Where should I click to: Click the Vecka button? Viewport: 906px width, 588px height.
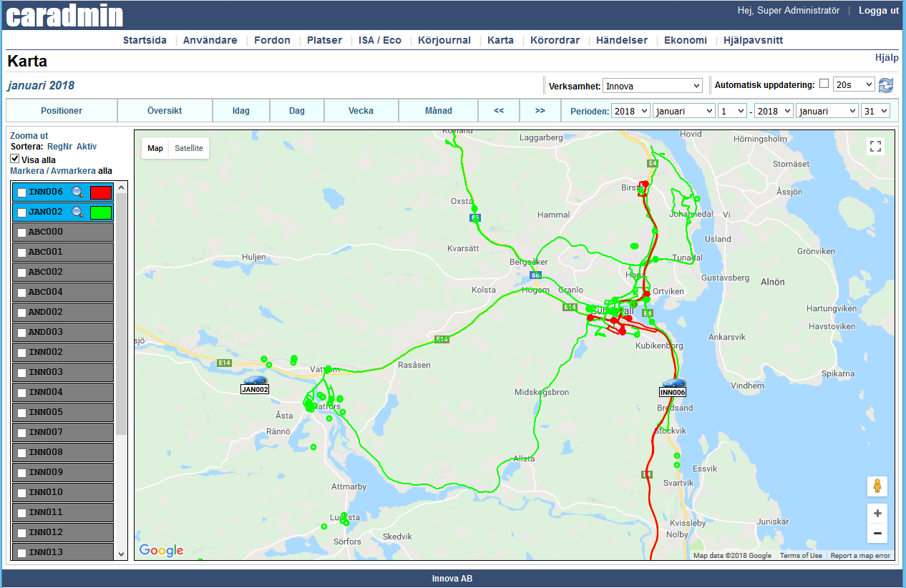tap(361, 111)
